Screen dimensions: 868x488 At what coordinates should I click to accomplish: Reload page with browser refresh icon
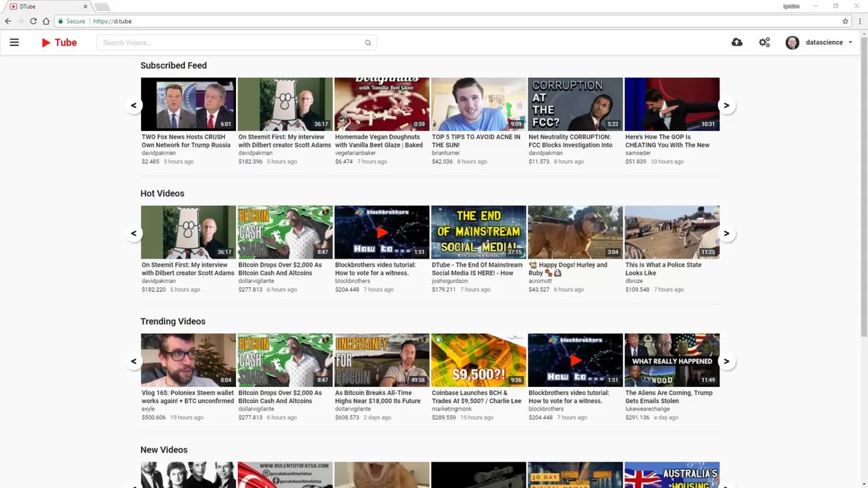pyautogui.click(x=33, y=21)
